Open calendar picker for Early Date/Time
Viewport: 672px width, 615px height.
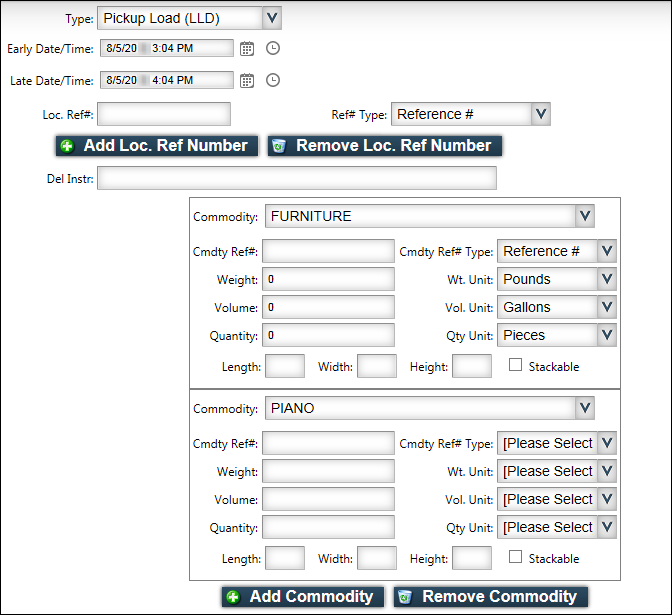click(x=247, y=48)
